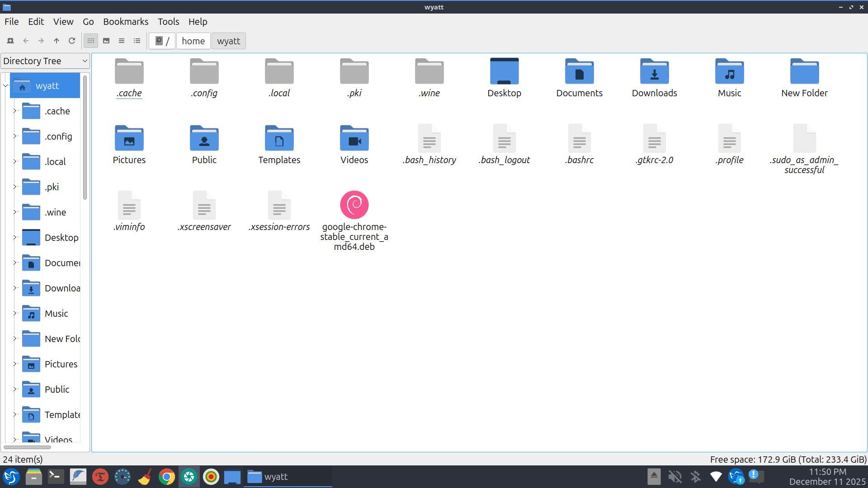This screenshot has width=868, height=488.
Task: Reload the current folder
Action: click(x=71, y=41)
